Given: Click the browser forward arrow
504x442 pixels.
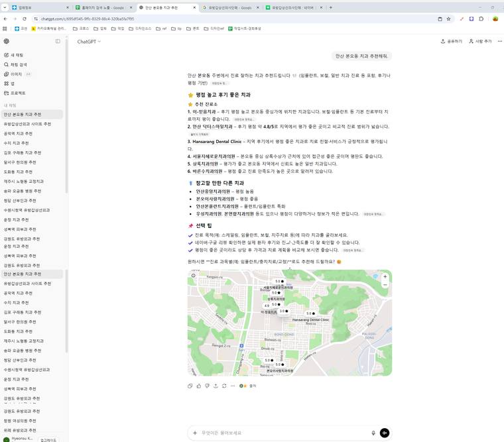Looking at the screenshot, I should pos(15,19).
